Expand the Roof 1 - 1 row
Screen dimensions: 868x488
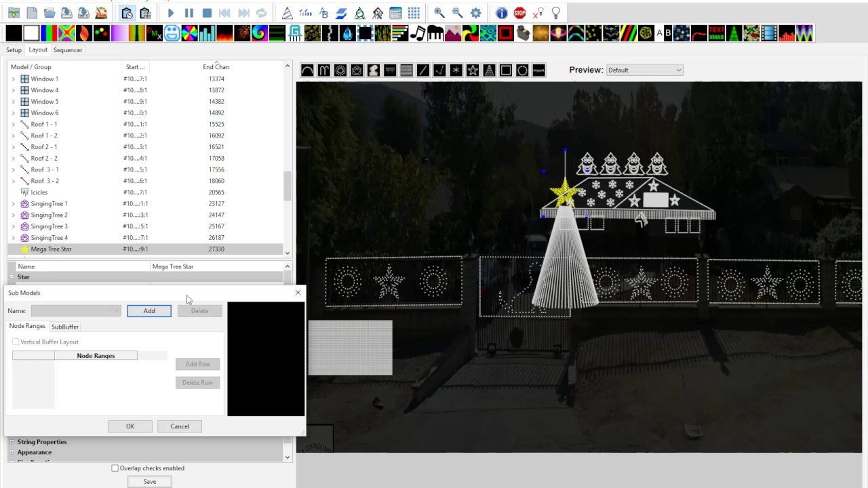click(x=13, y=125)
